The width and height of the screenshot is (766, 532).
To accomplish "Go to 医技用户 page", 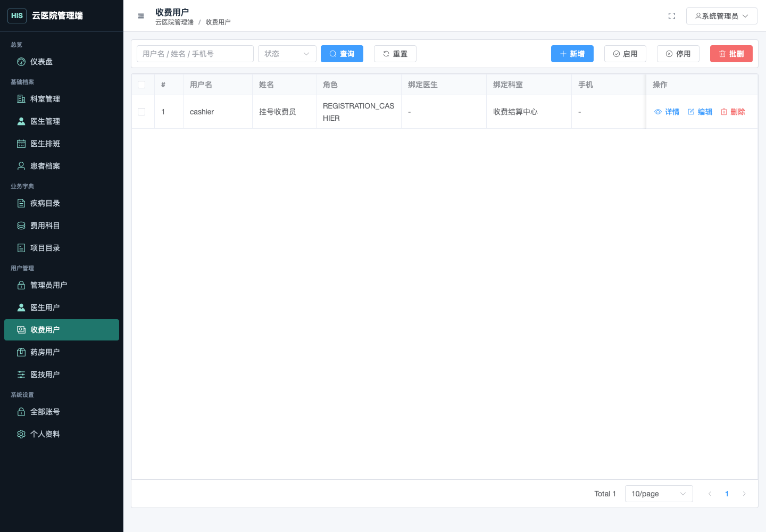I will click(x=62, y=375).
